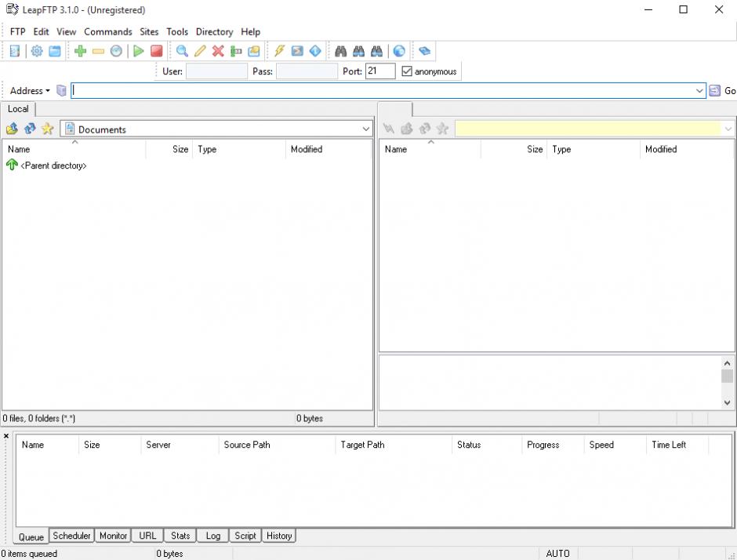Toggle the anonymous login checkbox
The width and height of the screenshot is (737, 560).
(407, 71)
